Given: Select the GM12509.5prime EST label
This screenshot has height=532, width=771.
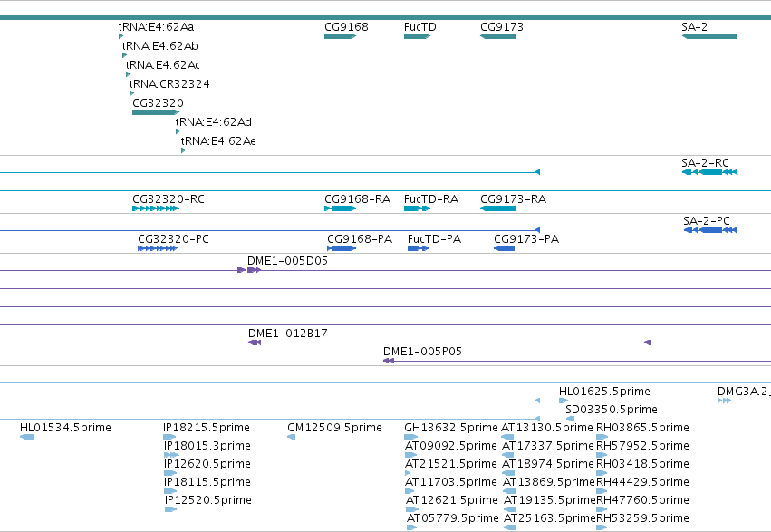Looking at the screenshot, I should pyautogui.click(x=334, y=428).
